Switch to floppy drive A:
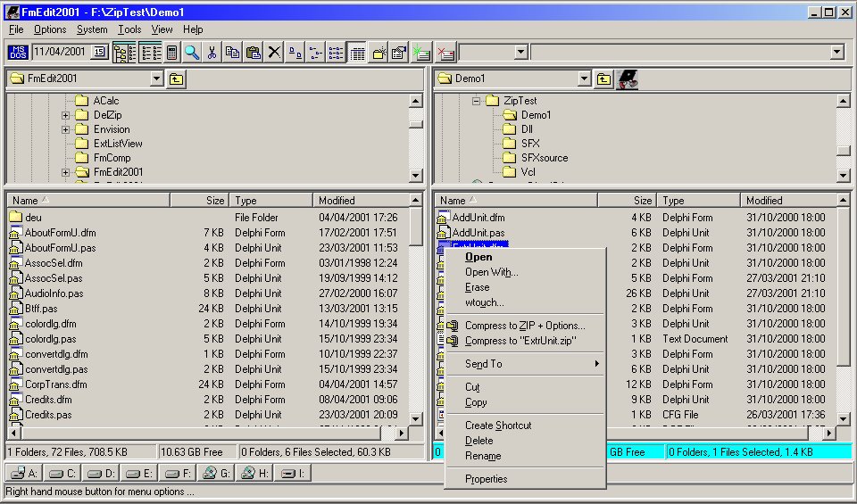 pyautogui.click(x=23, y=473)
